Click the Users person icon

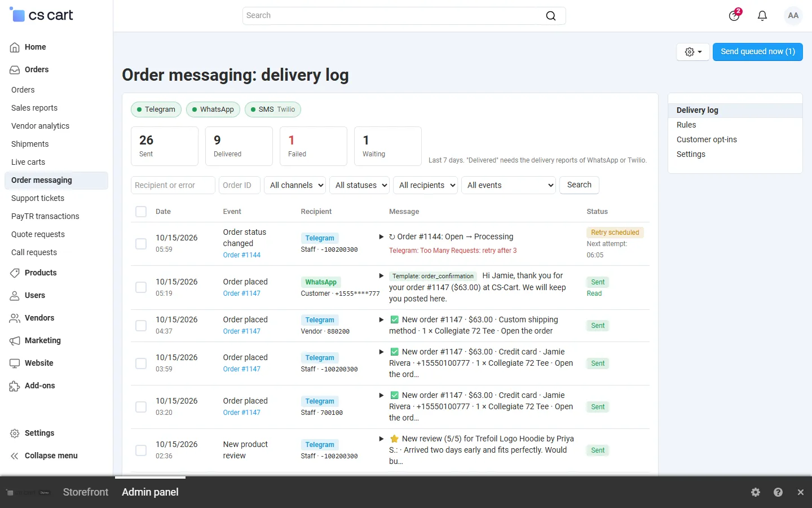[15, 296]
